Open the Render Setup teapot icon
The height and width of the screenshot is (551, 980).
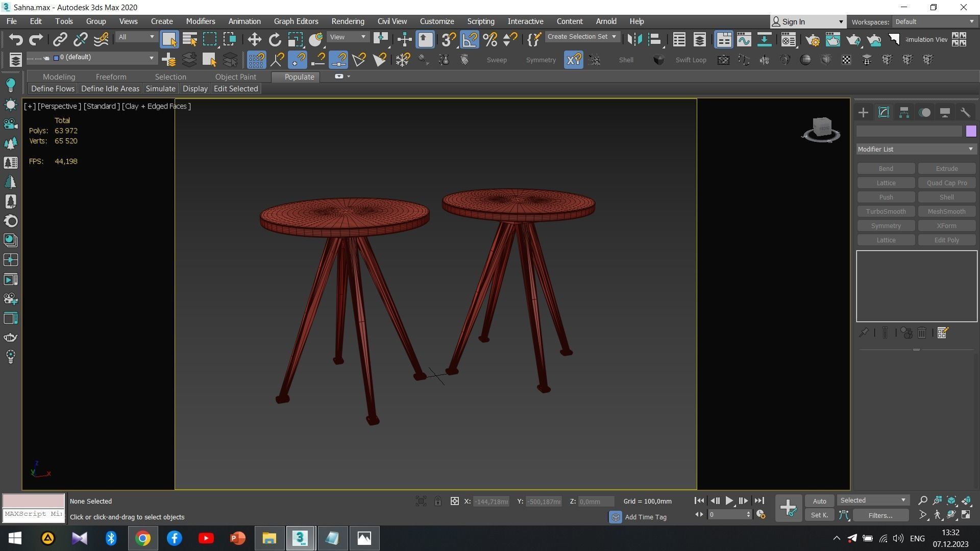coord(813,39)
